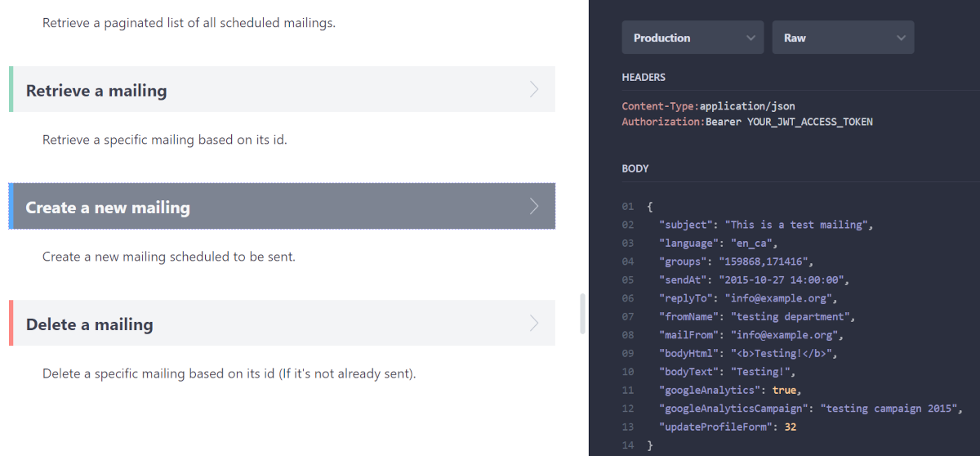980x456 pixels.
Task: Open the Production environment dropdown
Action: 692,38
